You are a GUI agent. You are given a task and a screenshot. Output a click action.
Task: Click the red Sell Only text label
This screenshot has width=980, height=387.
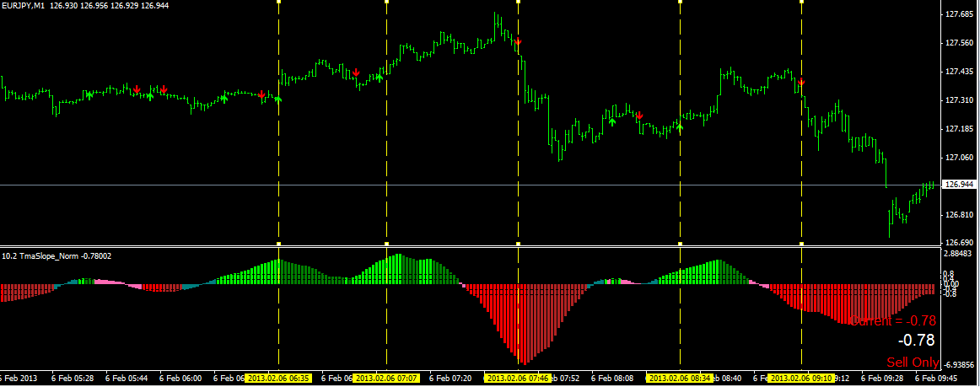(x=913, y=362)
